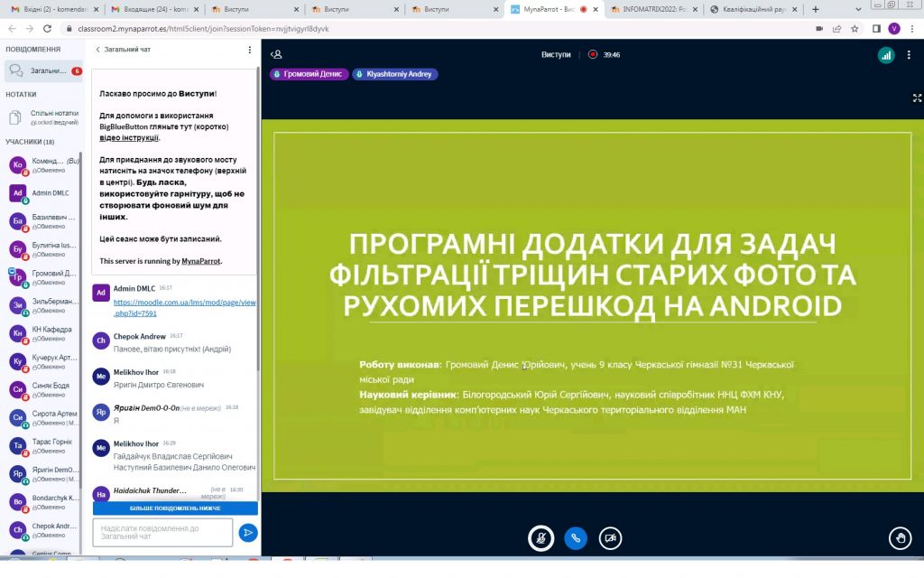The width and height of the screenshot is (924, 578).
Task: Raise hand using the hand icon
Action: click(900, 538)
